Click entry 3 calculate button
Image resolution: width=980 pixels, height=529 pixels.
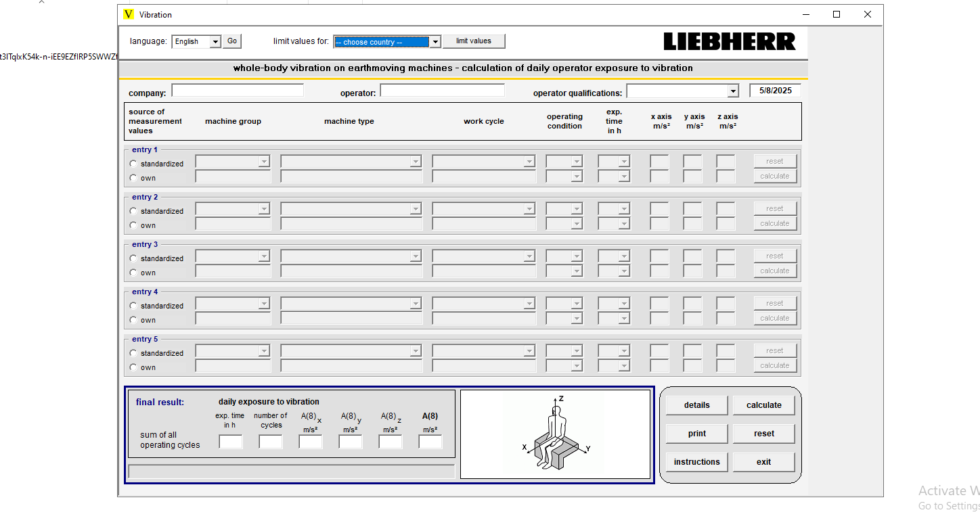click(x=775, y=271)
